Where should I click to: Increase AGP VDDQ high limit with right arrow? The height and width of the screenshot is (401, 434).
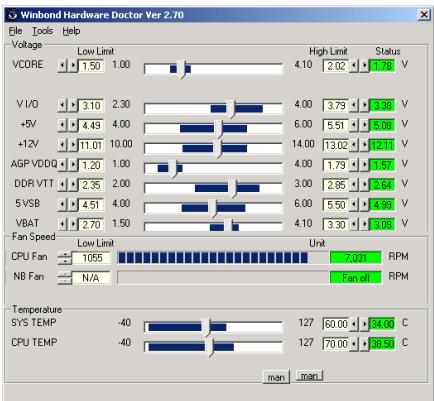pyautogui.click(x=364, y=165)
